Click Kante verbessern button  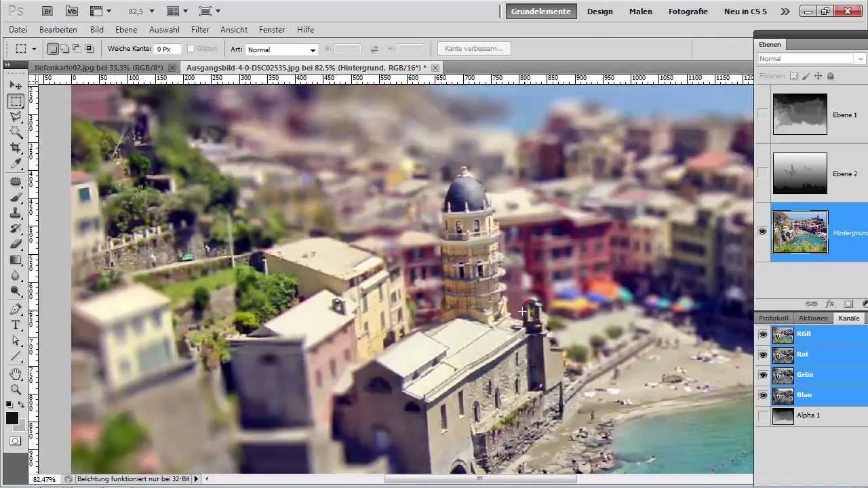pos(474,49)
